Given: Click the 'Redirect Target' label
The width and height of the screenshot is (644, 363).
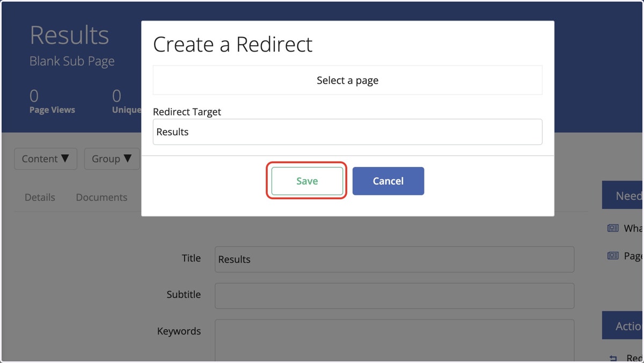Looking at the screenshot, I should click(187, 112).
